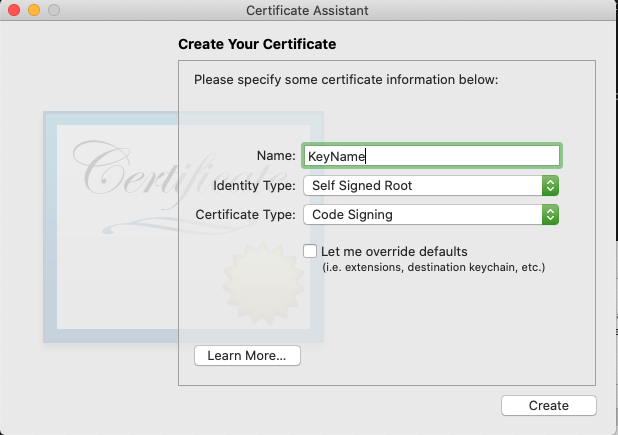The height and width of the screenshot is (435, 618).
Task: Click the "Certificate Type:" label
Action: click(x=245, y=214)
